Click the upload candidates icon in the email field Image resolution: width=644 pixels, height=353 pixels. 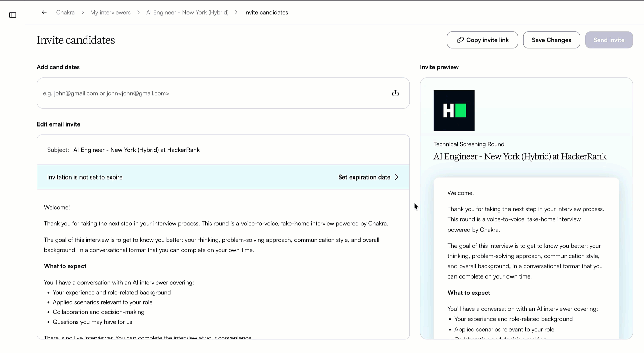click(395, 93)
